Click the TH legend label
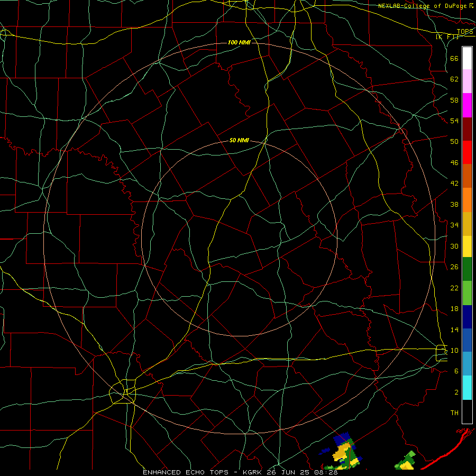The image size is (476, 476). point(454,413)
